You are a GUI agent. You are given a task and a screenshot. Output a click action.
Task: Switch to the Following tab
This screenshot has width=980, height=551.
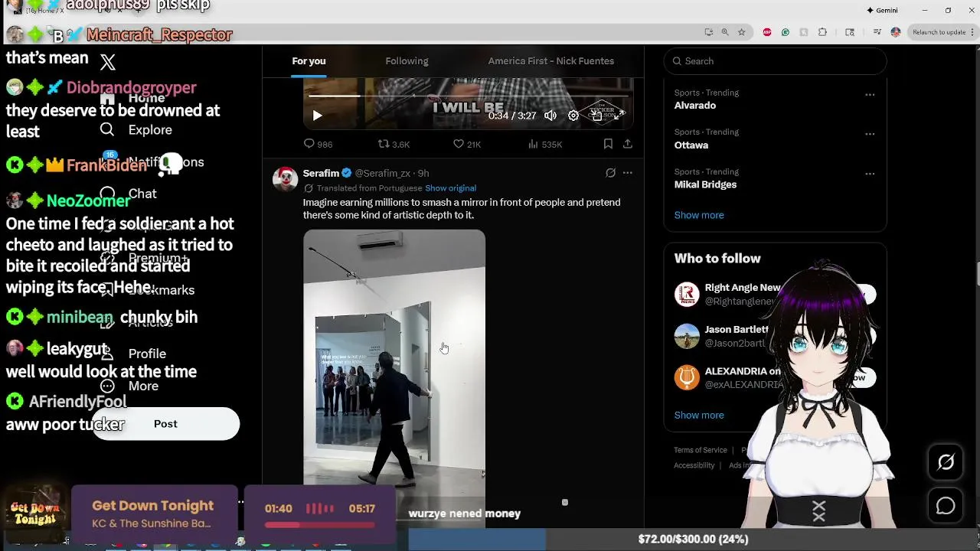coord(407,61)
